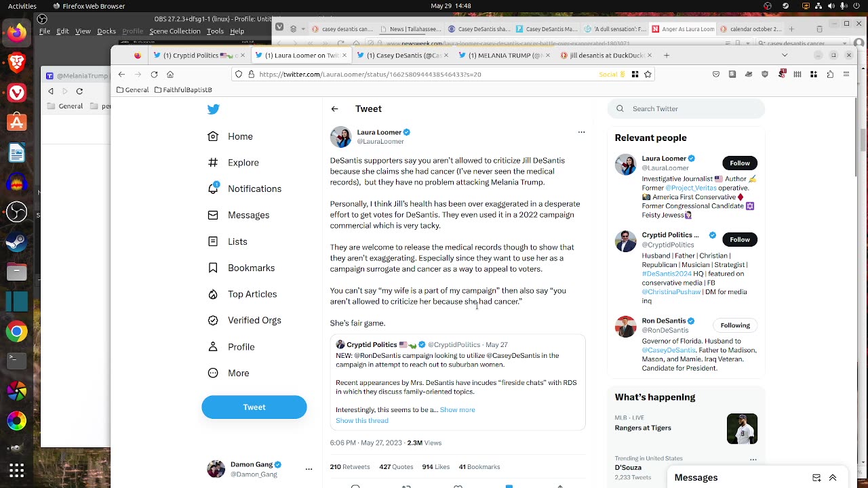Viewport: 868px width, 488px height.
Task: Open Explore hashtag icon
Action: 213,163
